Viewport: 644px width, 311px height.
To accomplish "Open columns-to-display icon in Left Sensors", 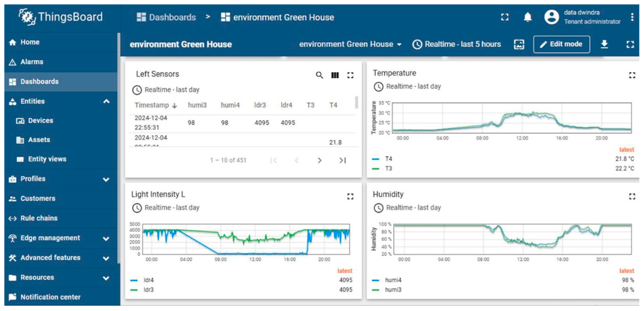I will (335, 75).
